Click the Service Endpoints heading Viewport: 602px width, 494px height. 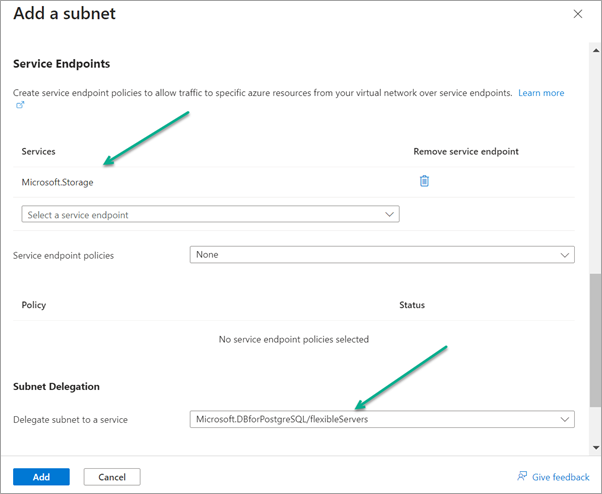[61, 64]
